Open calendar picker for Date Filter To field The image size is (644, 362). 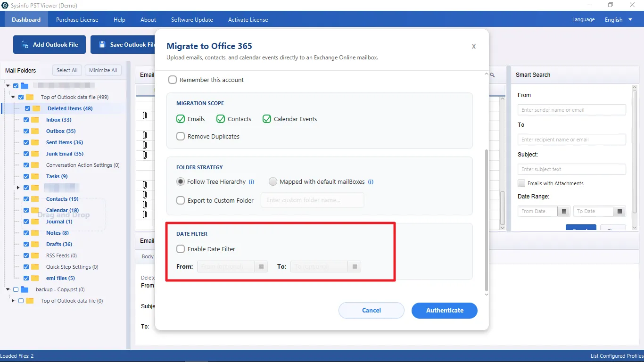coord(355,267)
